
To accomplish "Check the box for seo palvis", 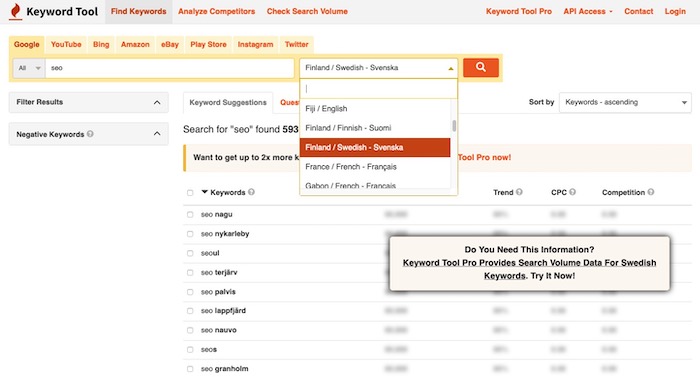I will [x=190, y=292].
